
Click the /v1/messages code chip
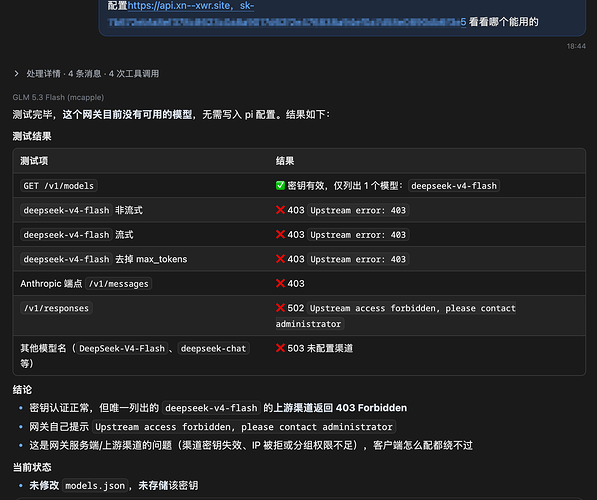(x=118, y=284)
